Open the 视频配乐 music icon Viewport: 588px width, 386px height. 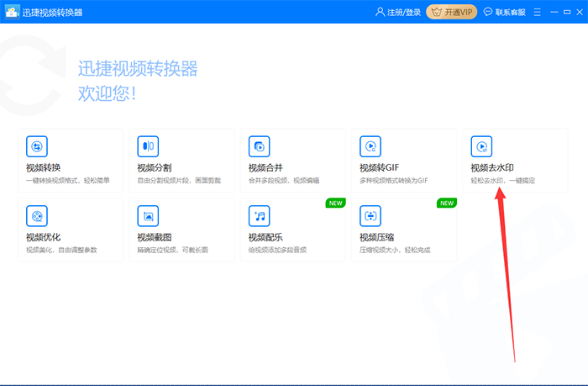(259, 216)
